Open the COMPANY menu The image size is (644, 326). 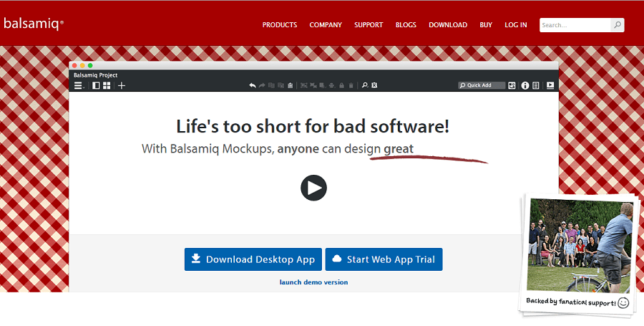click(326, 25)
